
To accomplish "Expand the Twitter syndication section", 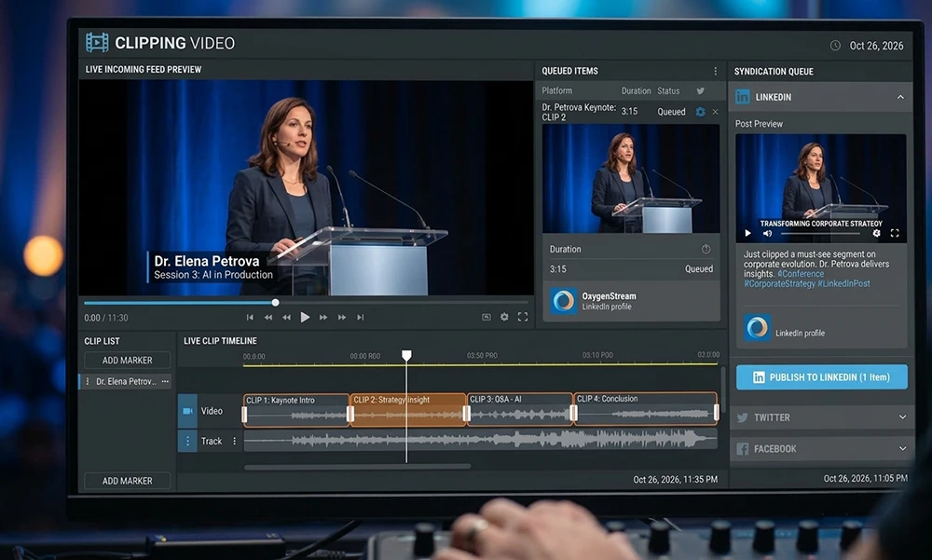I will tap(902, 417).
